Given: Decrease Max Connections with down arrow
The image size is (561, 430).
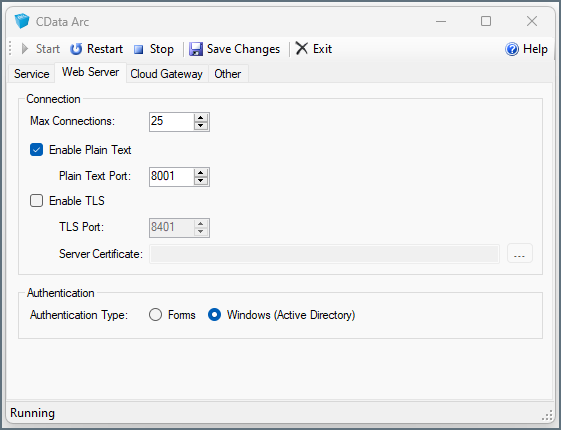Looking at the screenshot, I should coord(201,126).
